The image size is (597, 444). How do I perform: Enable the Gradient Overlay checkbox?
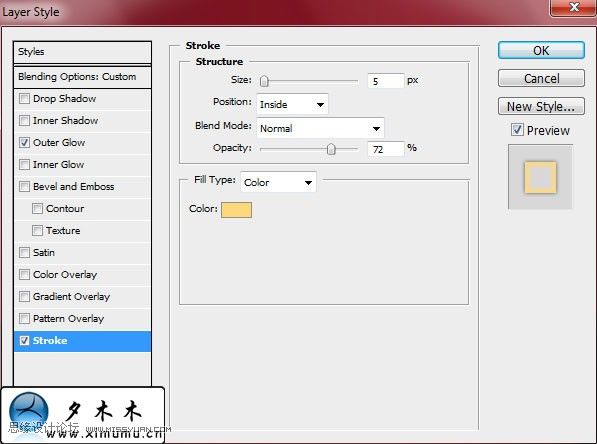click(24, 297)
